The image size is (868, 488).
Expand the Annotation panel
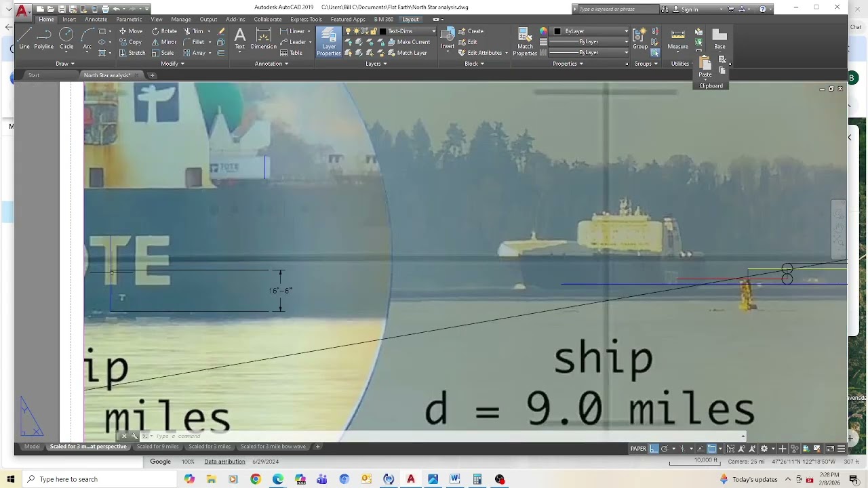click(271, 64)
